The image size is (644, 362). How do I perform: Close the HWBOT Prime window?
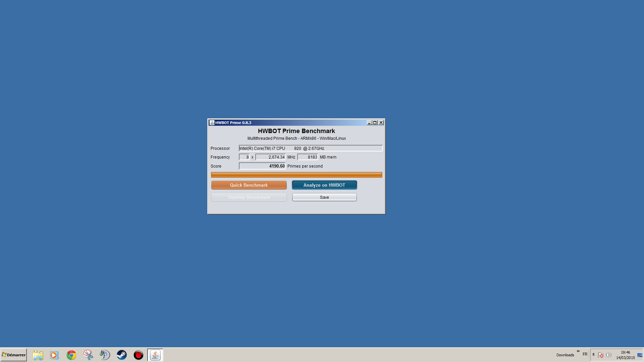(381, 123)
